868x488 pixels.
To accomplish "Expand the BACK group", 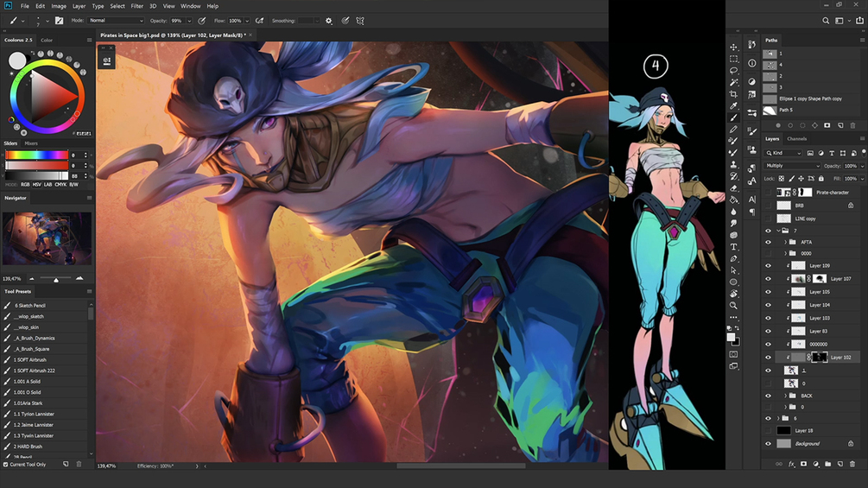I will point(785,396).
